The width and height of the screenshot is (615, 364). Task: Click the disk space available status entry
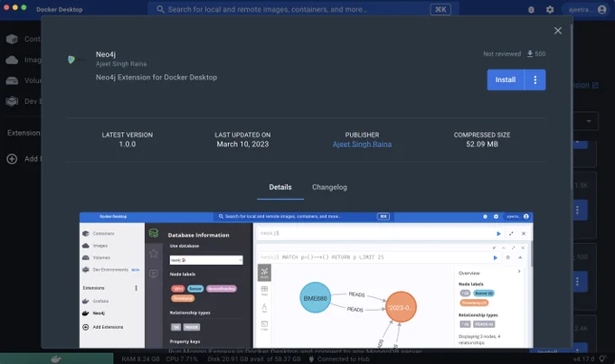pos(254,359)
